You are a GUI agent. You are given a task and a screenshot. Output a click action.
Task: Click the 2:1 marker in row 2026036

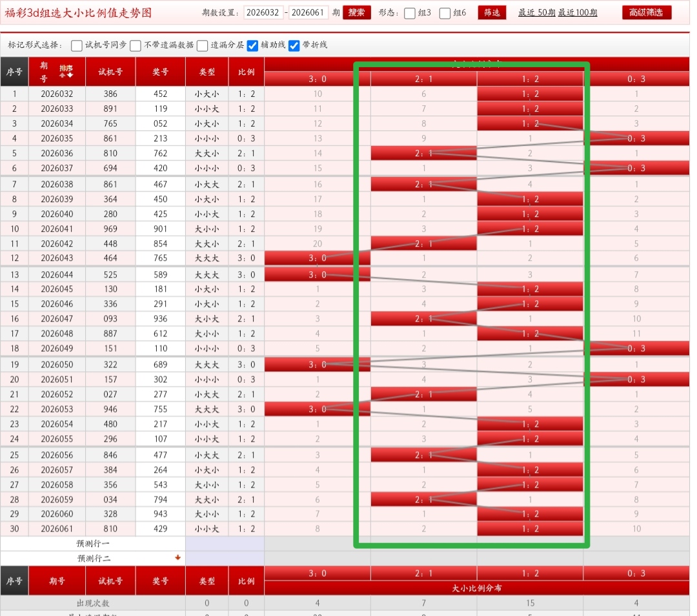click(x=423, y=153)
